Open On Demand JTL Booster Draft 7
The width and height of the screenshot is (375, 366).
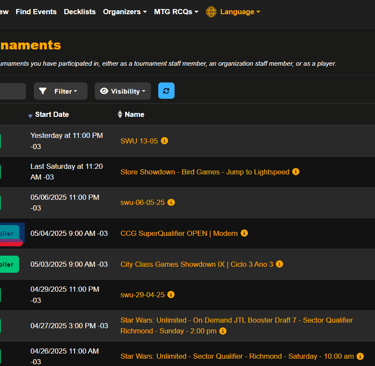pyautogui.click(x=236, y=325)
